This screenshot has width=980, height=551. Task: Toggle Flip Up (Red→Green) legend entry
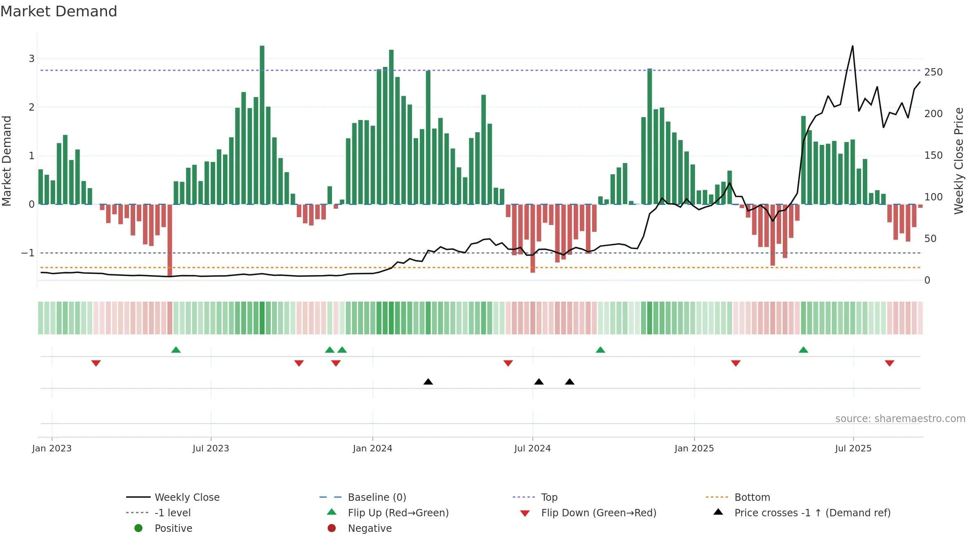pos(388,513)
